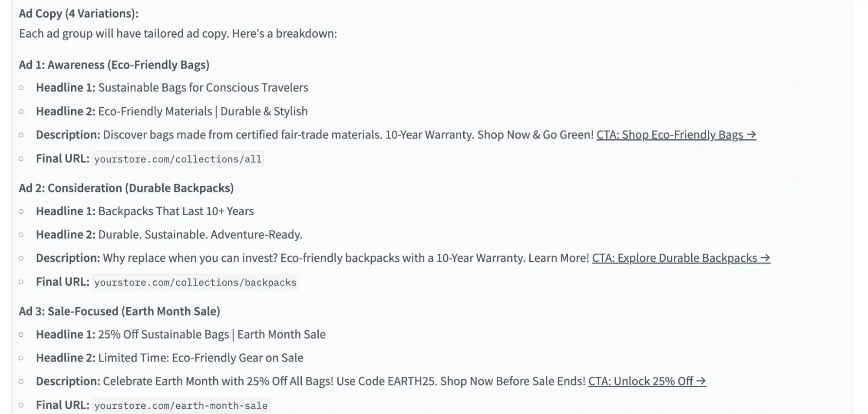Image resolution: width=868 pixels, height=414 pixels.
Task: Click the 'Ad 2: Consideration (Durable Backpacks)' heading
Action: 126,188
